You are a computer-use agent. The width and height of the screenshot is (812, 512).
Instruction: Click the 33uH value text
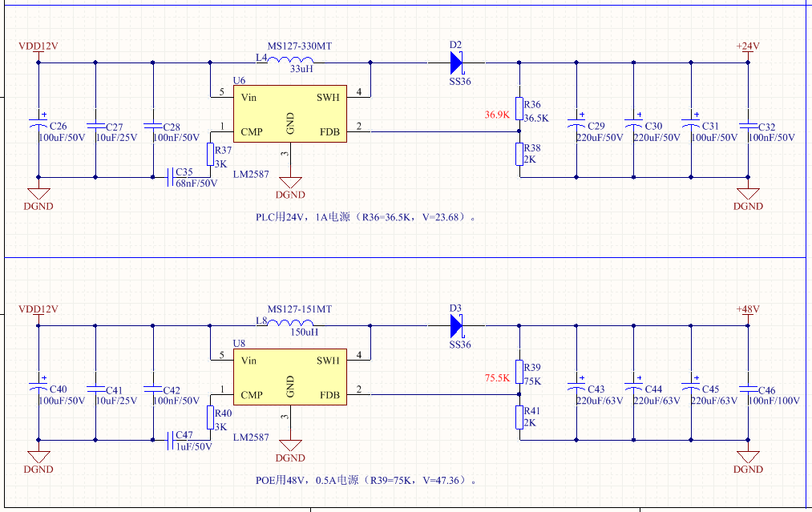pyautogui.click(x=301, y=68)
